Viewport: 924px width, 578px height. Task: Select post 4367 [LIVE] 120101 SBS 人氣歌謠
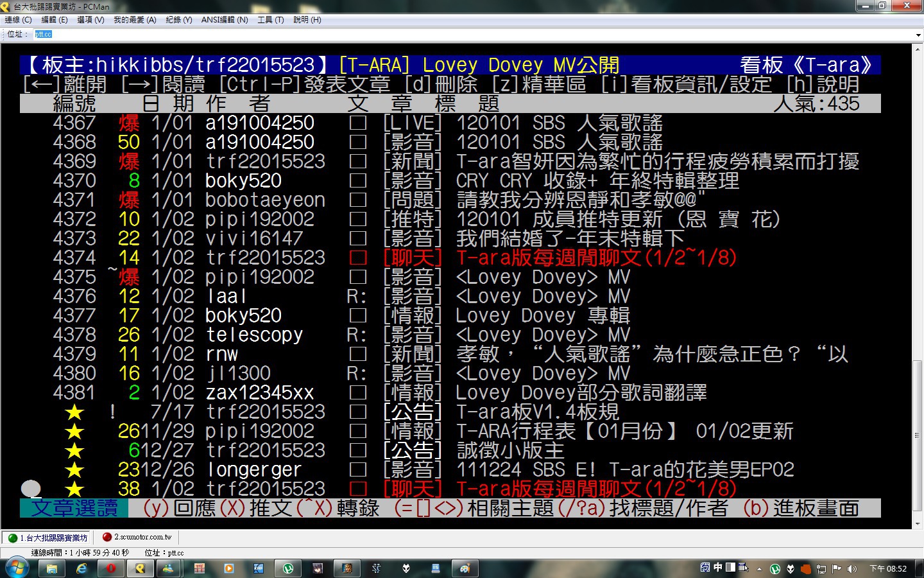(450, 123)
